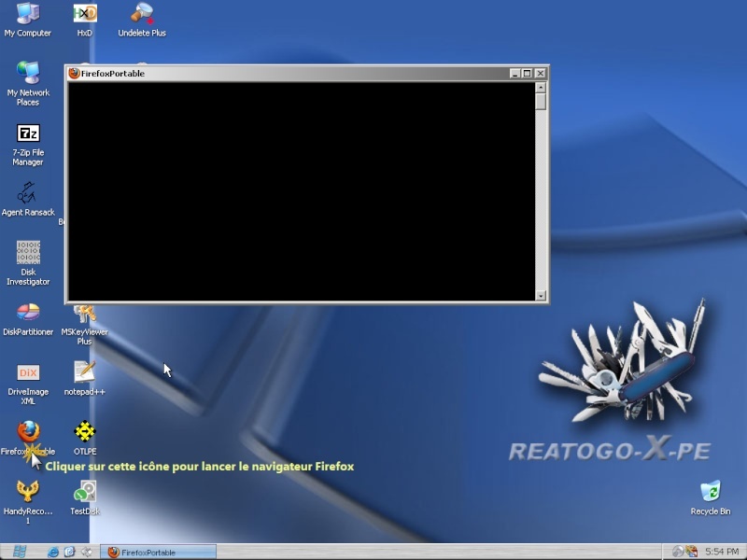Click the FirefoxPortable vertical scrollbar thumb
This screenshot has width=747, height=560.
[541, 102]
